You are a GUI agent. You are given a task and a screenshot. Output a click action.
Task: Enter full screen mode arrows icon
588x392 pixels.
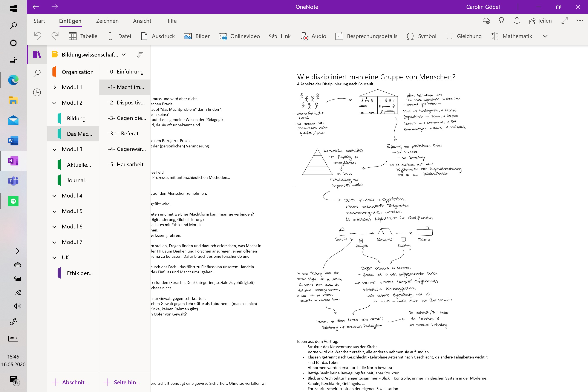pos(565,21)
